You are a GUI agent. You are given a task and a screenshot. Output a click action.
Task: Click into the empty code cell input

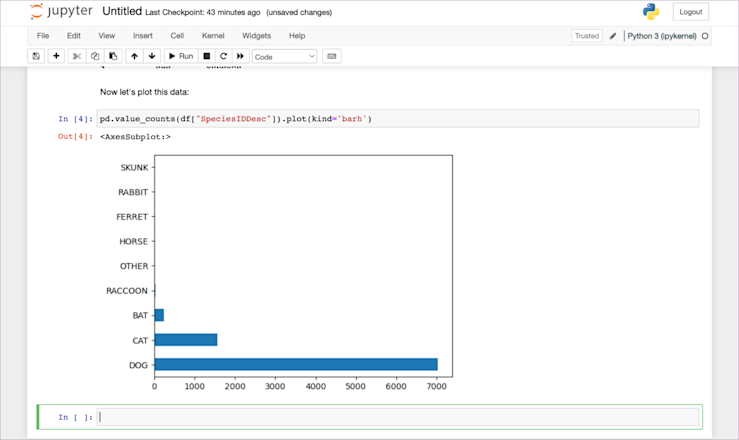(x=398, y=417)
